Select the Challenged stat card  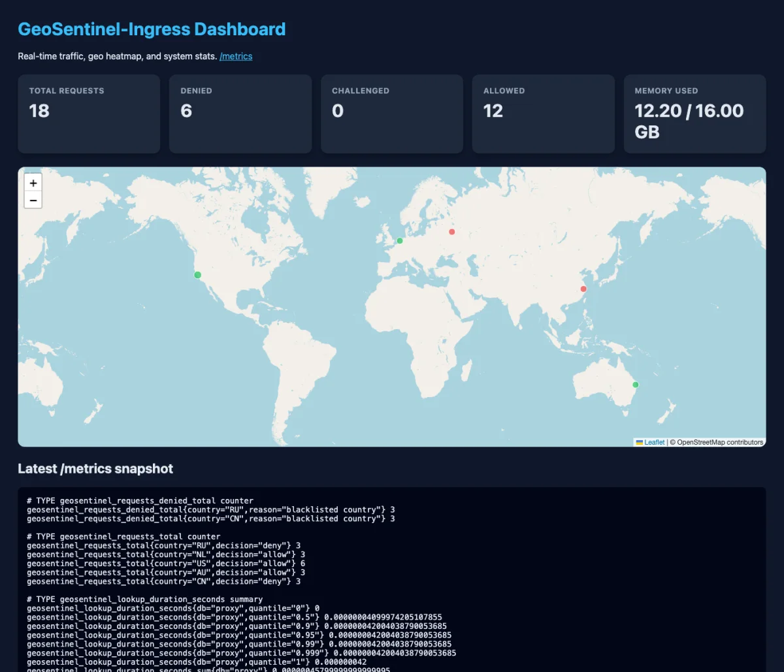pyautogui.click(x=392, y=114)
